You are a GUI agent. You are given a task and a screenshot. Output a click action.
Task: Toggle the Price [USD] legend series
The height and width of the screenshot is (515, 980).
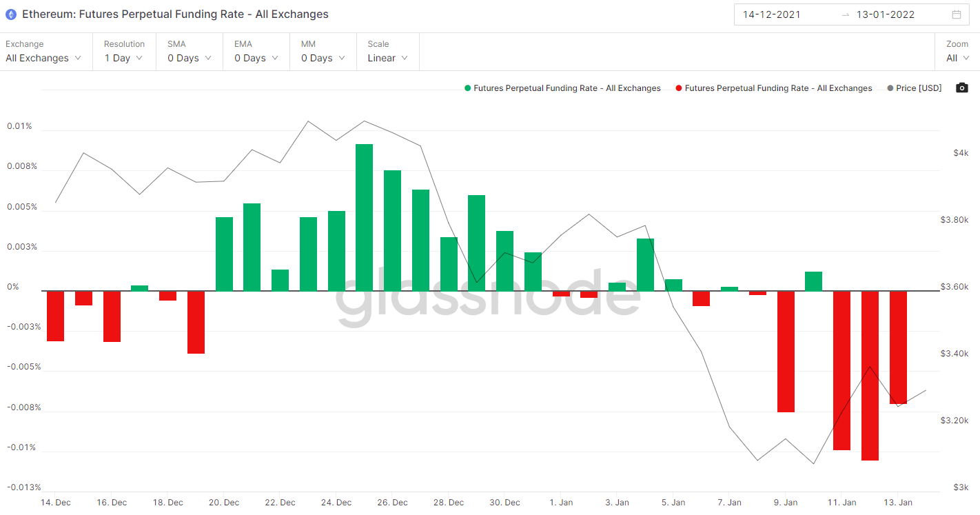point(914,88)
